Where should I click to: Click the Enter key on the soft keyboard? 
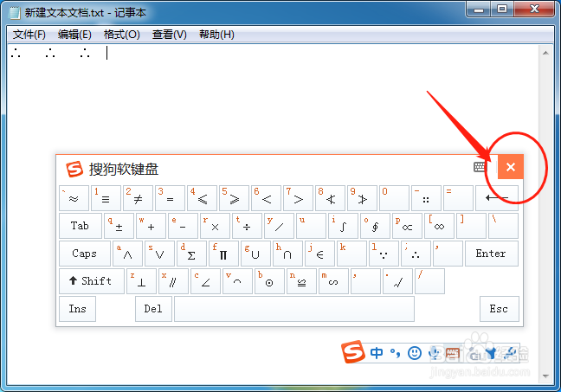point(492,254)
